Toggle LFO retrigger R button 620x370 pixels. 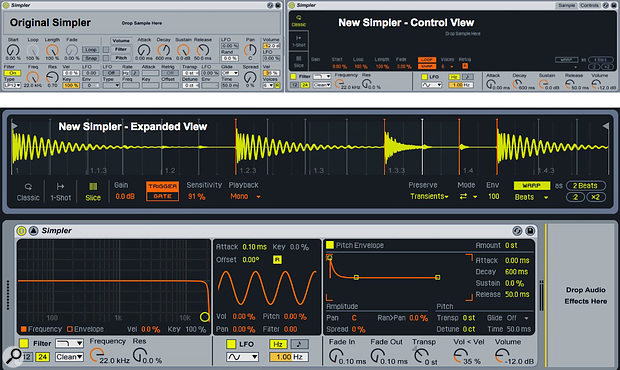coord(277,260)
